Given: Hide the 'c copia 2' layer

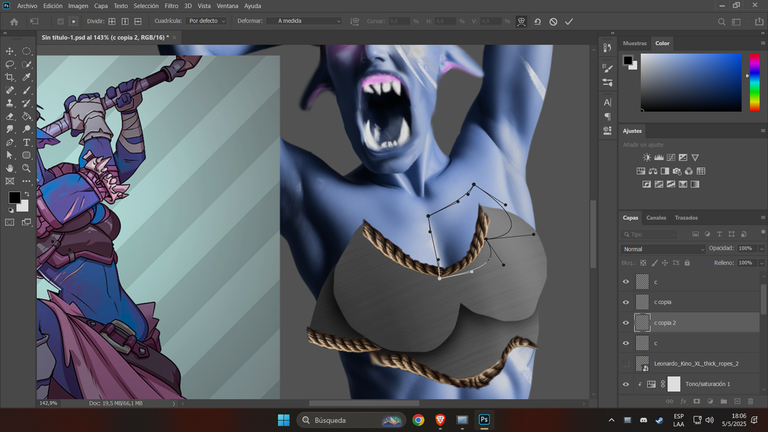Looking at the screenshot, I should coord(625,323).
